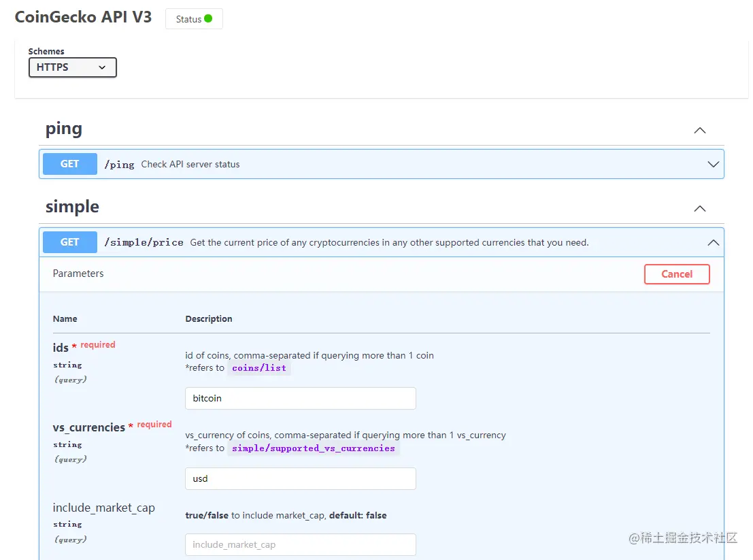Open the HTTPS schemes dropdown

pyautogui.click(x=73, y=67)
